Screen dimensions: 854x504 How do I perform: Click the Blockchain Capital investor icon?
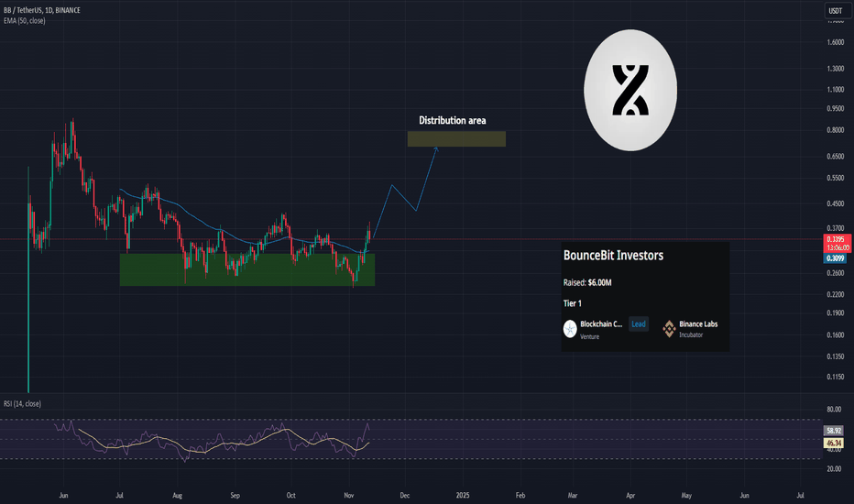(570, 329)
